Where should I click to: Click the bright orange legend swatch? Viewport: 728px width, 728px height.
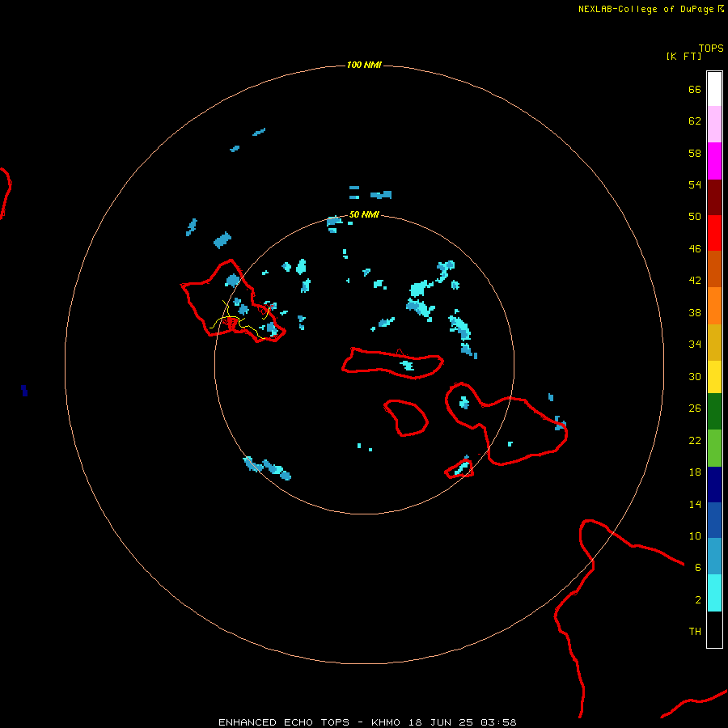pyautogui.click(x=714, y=306)
